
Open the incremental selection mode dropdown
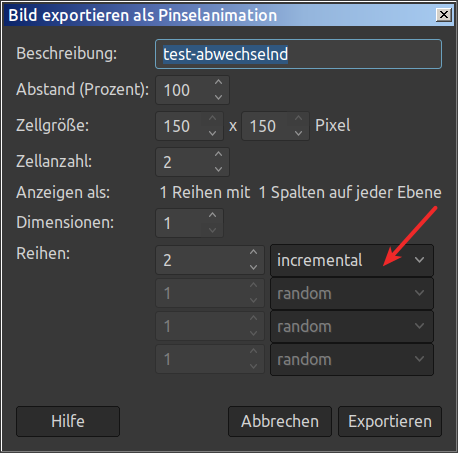click(352, 260)
